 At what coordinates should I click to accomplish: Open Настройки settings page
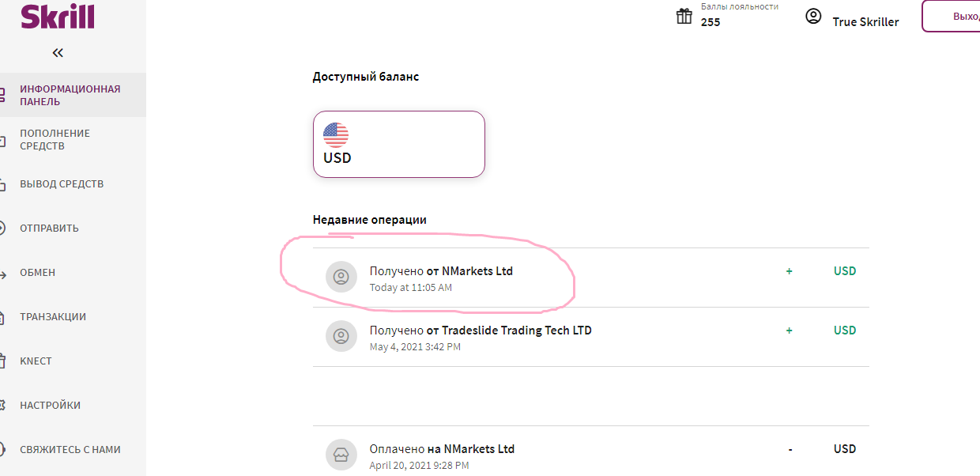click(73, 405)
